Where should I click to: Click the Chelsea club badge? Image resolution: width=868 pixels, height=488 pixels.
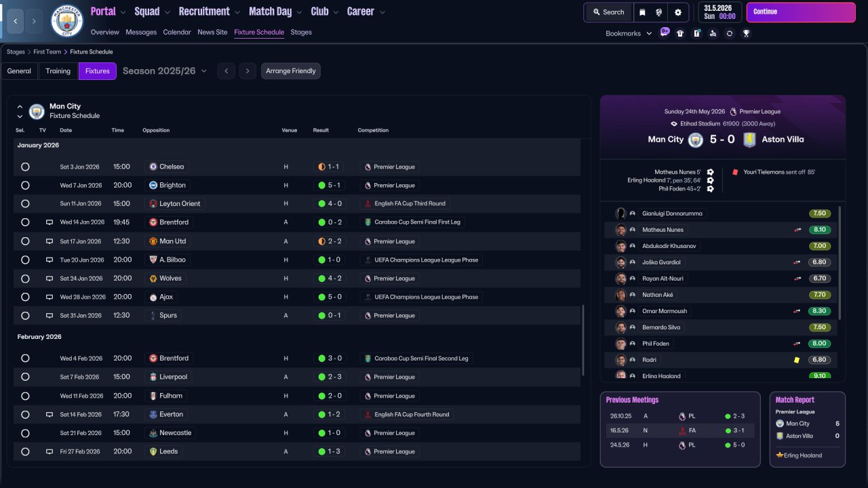click(x=153, y=167)
